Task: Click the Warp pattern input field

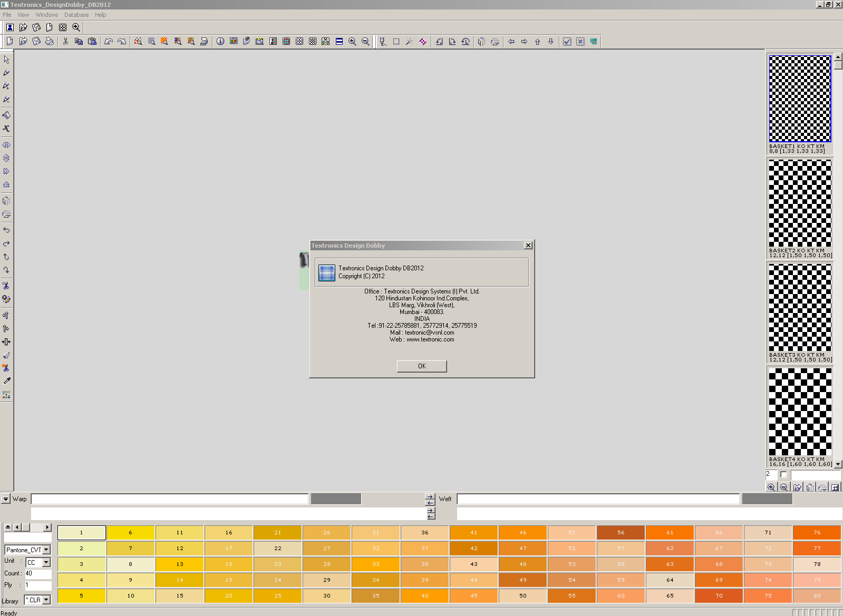Action: coord(170,499)
